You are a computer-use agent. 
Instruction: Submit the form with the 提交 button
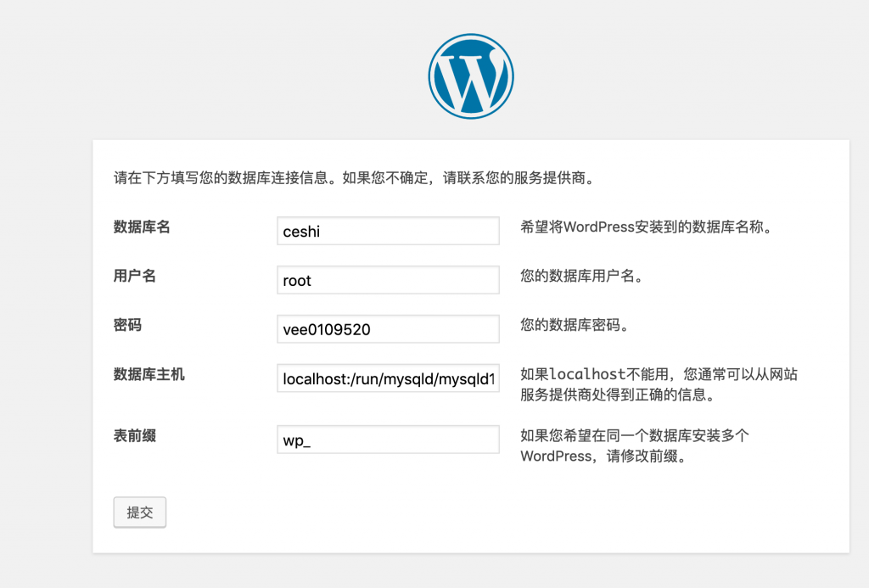140,512
